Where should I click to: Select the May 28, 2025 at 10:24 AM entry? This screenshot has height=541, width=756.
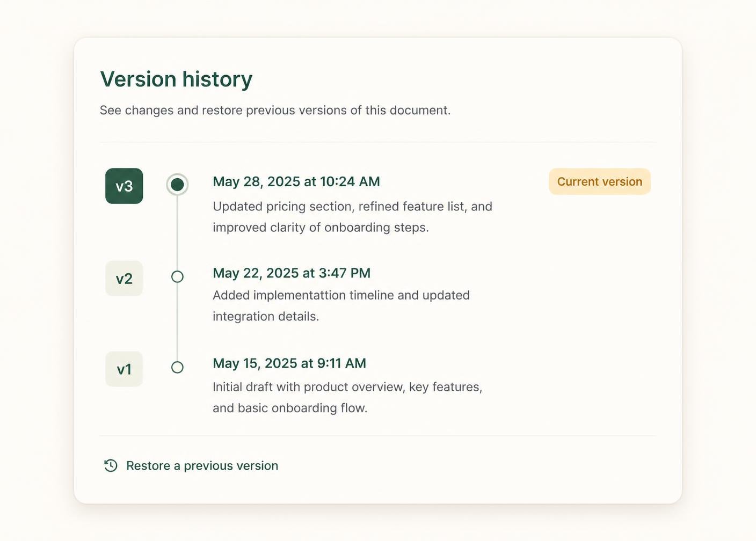296,181
